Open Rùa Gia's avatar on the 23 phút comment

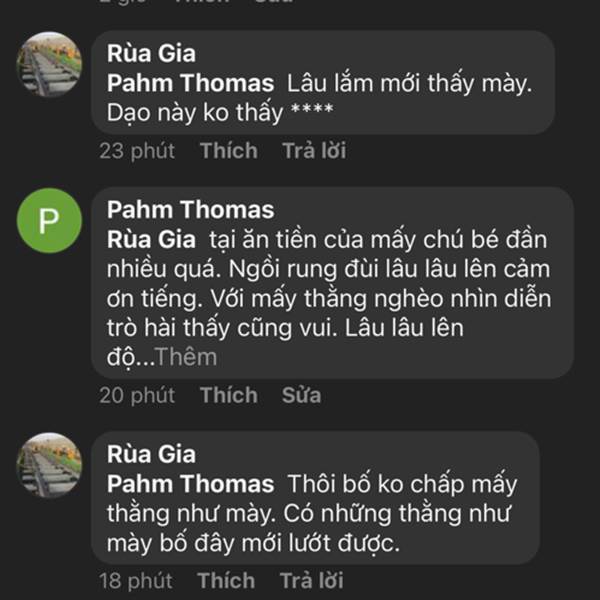[x=49, y=64]
